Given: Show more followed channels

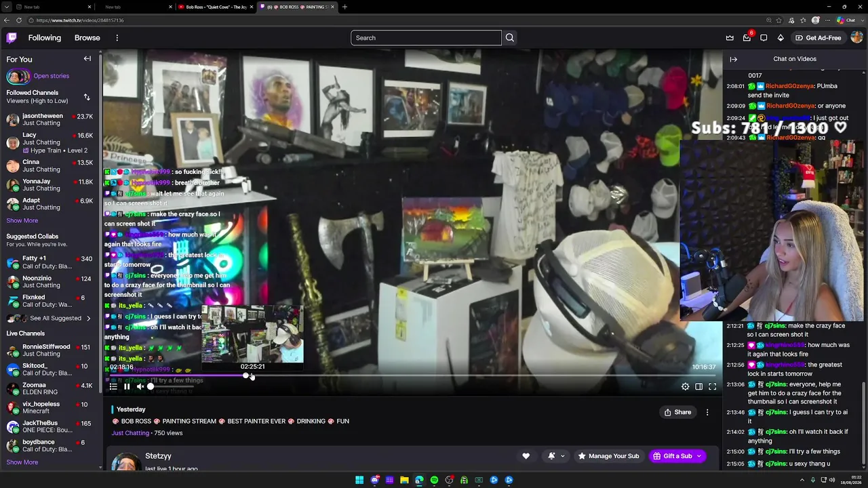Looking at the screenshot, I should coord(22,221).
